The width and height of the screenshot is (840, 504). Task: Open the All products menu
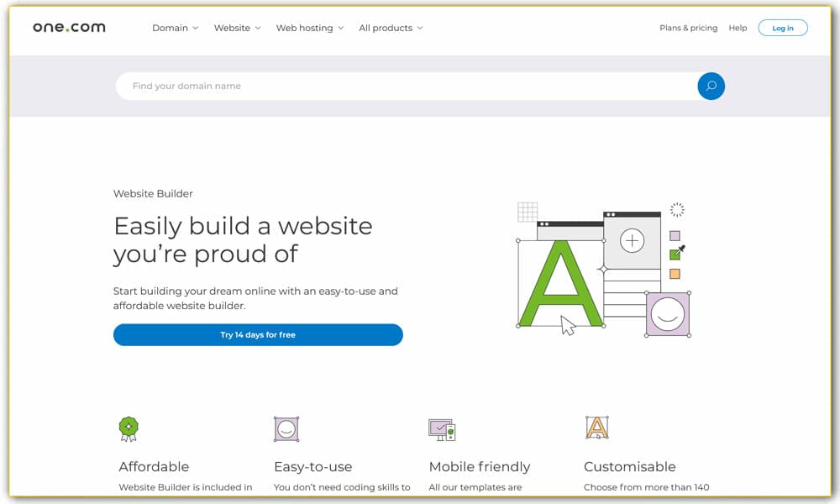pos(391,28)
